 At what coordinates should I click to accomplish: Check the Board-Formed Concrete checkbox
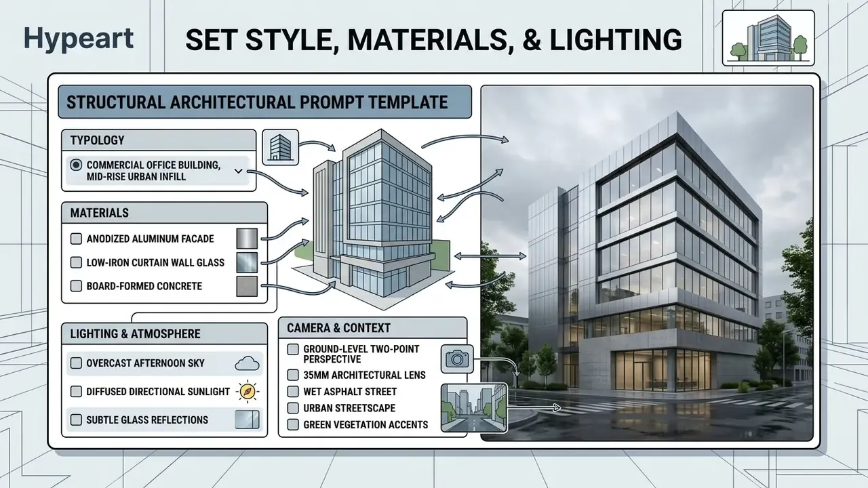[76, 286]
